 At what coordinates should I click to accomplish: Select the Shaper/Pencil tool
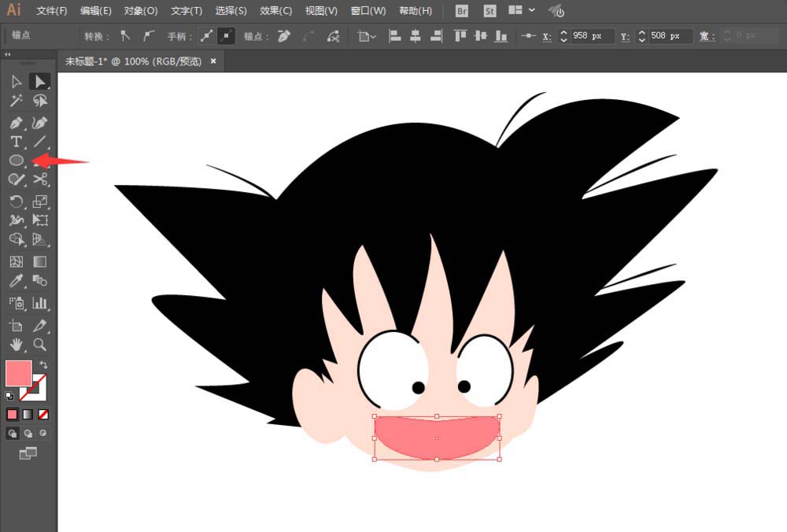(16, 179)
